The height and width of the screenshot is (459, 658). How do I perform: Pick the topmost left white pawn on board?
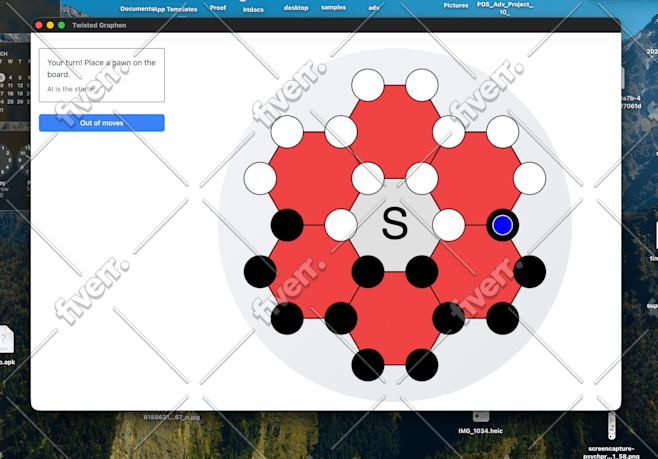tap(368, 86)
